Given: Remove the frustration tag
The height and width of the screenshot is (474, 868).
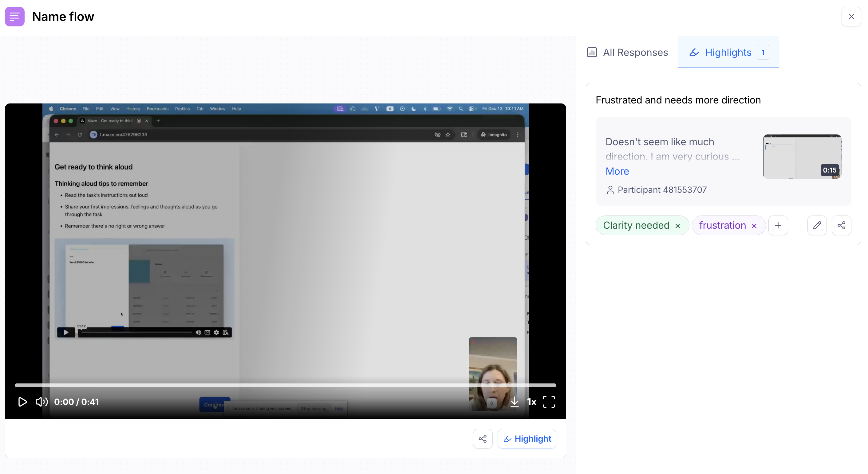Looking at the screenshot, I should (754, 226).
